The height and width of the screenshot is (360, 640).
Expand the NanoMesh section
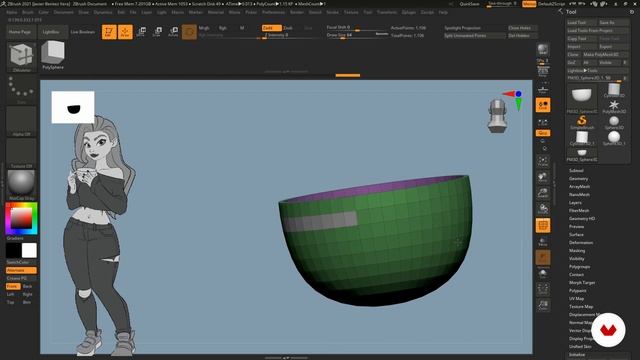pos(579,195)
